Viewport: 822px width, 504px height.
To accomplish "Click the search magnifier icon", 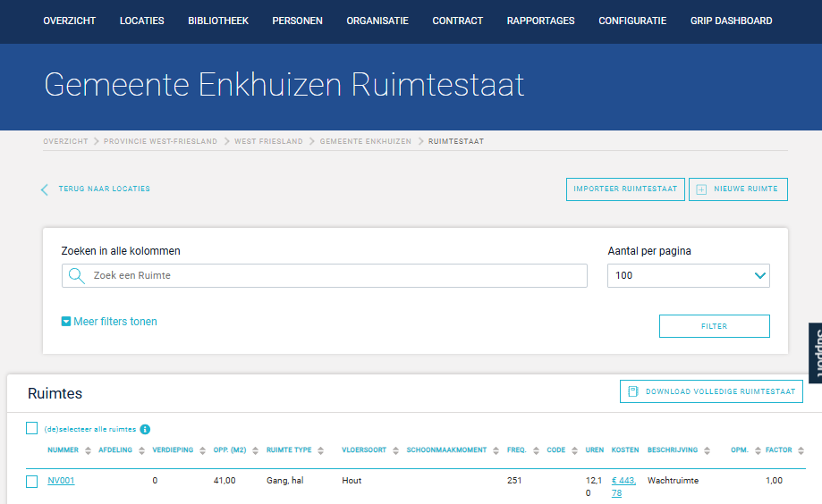I will click(x=77, y=275).
